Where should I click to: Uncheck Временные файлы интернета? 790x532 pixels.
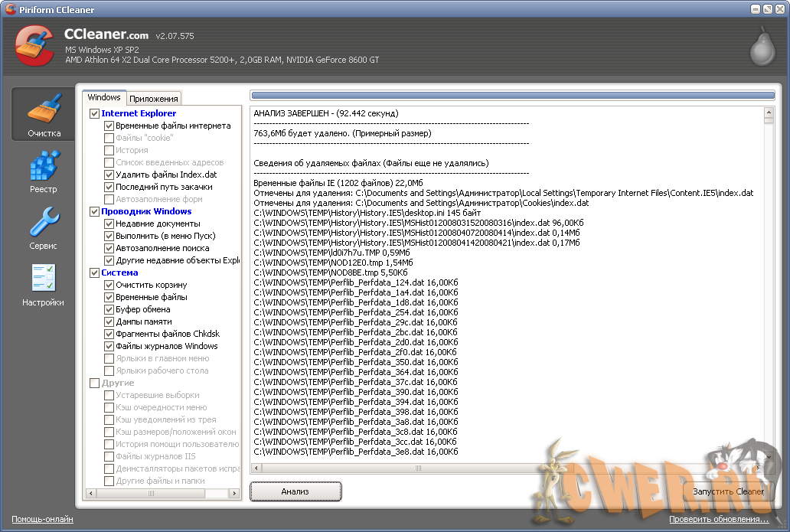(x=109, y=126)
